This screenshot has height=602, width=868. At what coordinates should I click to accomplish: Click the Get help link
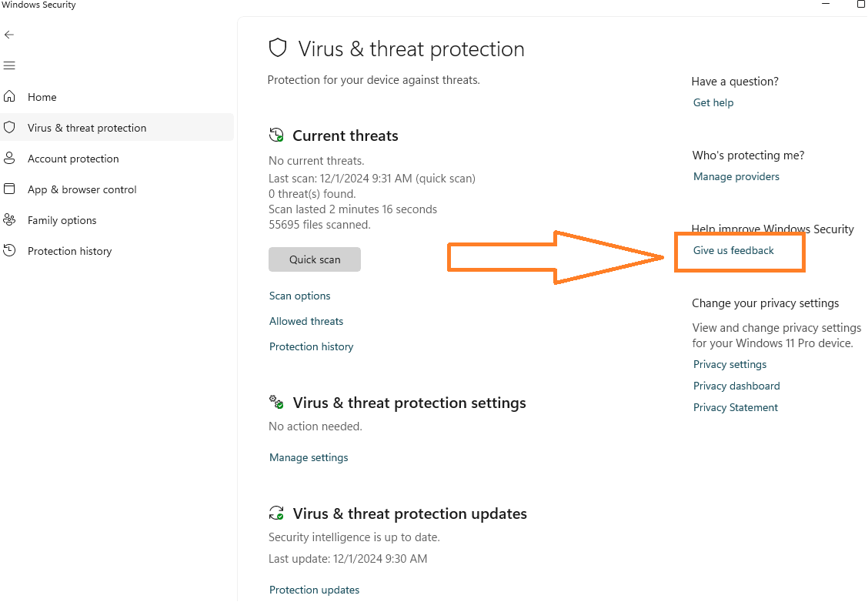(x=713, y=102)
